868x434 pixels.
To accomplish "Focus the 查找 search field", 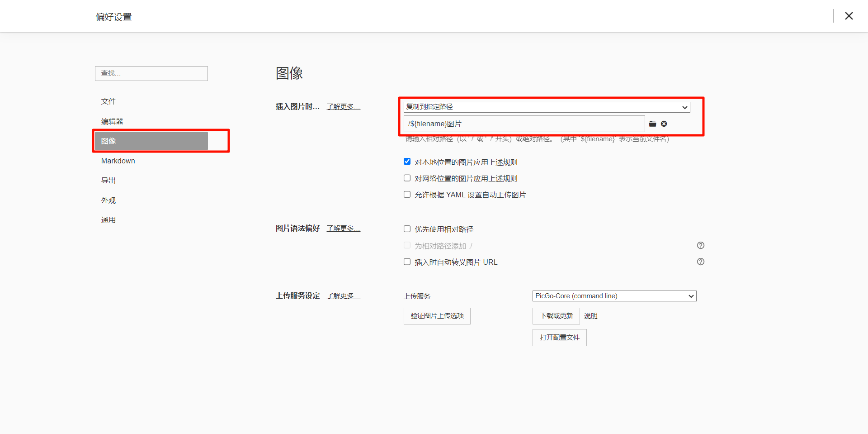I will (151, 73).
